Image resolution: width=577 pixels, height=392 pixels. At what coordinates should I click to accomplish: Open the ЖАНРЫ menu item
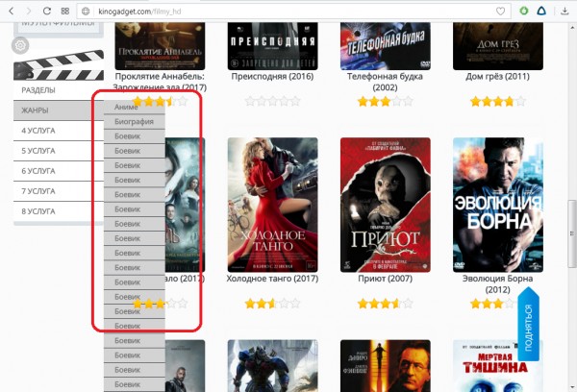point(59,110)
